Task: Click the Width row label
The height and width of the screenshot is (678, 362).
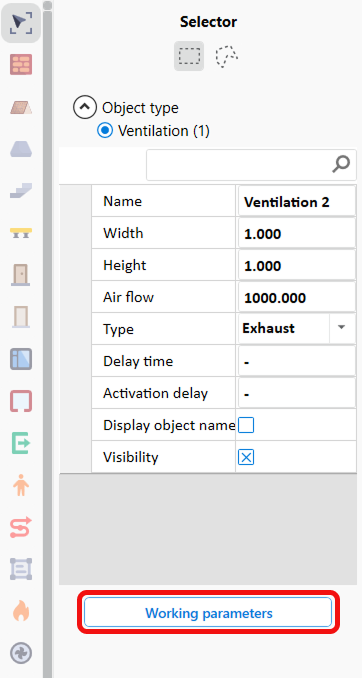Action: (123, 233)
